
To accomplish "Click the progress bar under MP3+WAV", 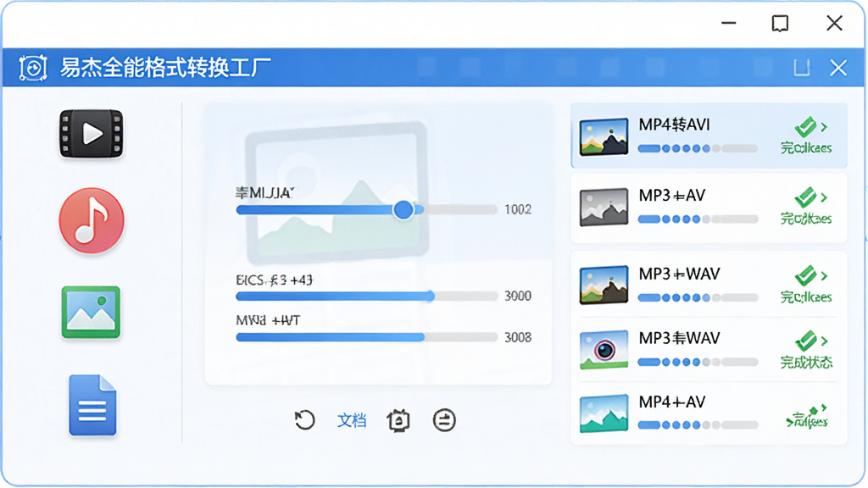I will pyautogui.click(x=698, y=297).
